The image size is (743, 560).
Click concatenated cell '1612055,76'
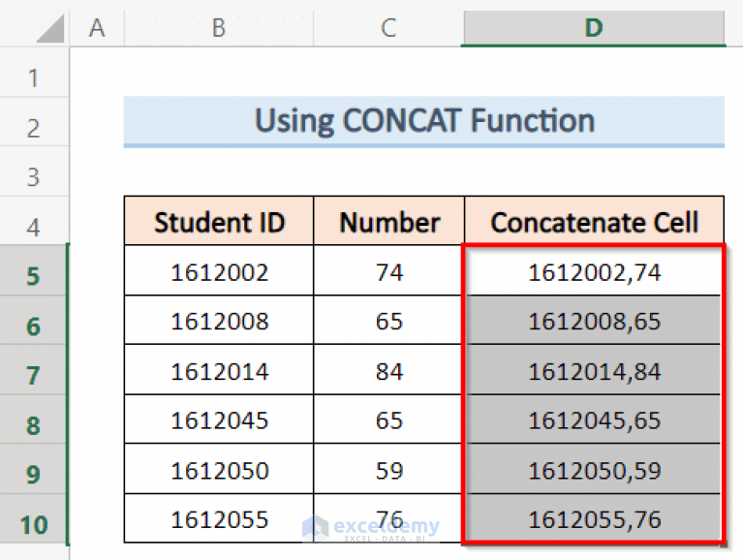594,518
